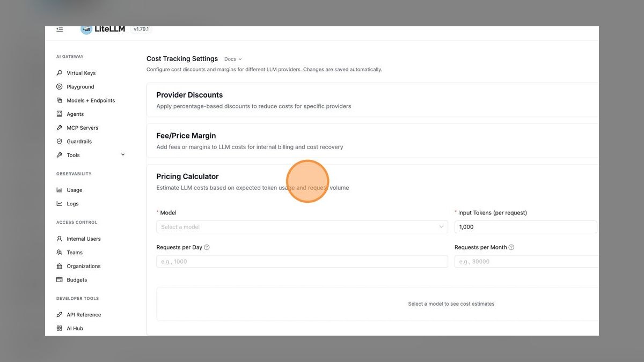Open Virtual Keys via its key icon
Viewport: 644px width, 362px height.
tap(60, 73)
